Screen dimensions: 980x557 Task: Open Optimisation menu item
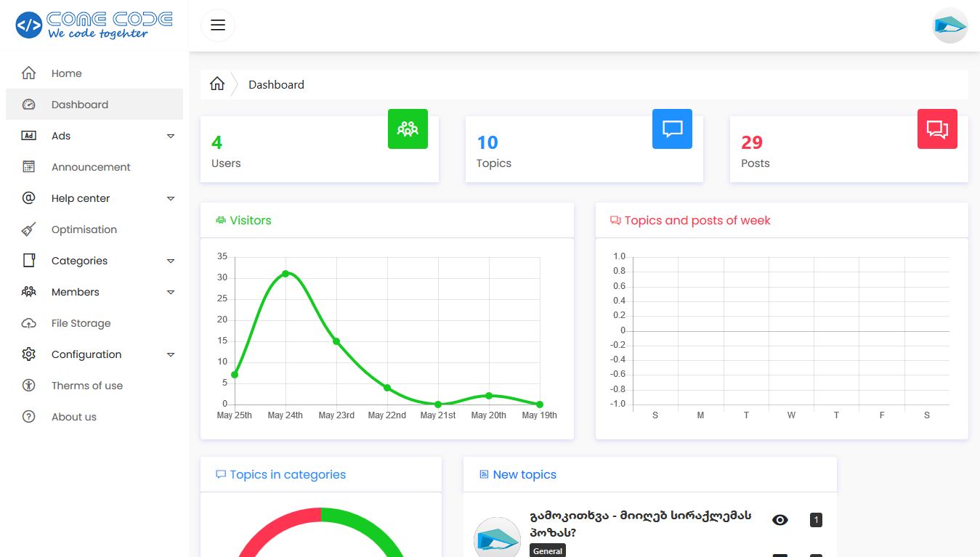coord(94,229)
